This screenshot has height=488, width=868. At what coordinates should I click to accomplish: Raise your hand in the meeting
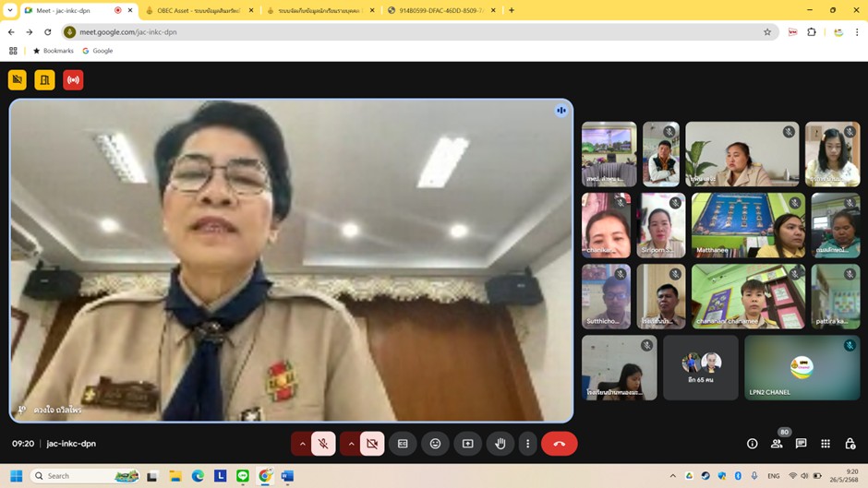click(500, 444)
